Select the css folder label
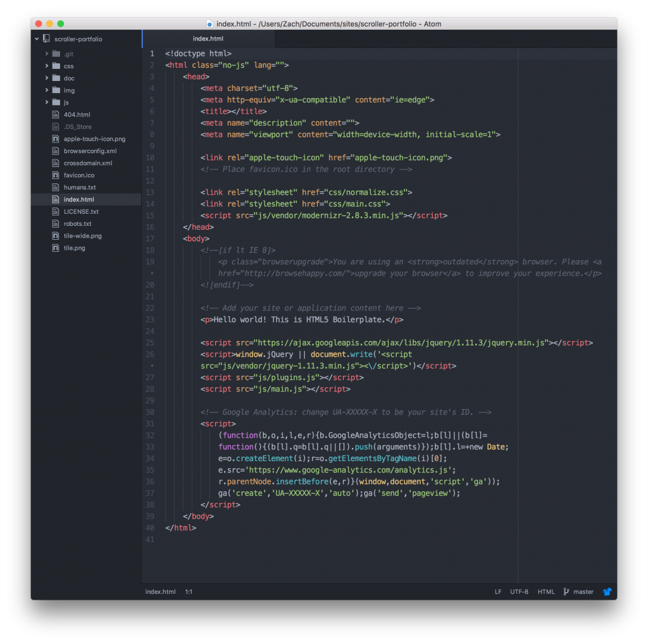This screenshot has width=648, height=644. point(68,66)
